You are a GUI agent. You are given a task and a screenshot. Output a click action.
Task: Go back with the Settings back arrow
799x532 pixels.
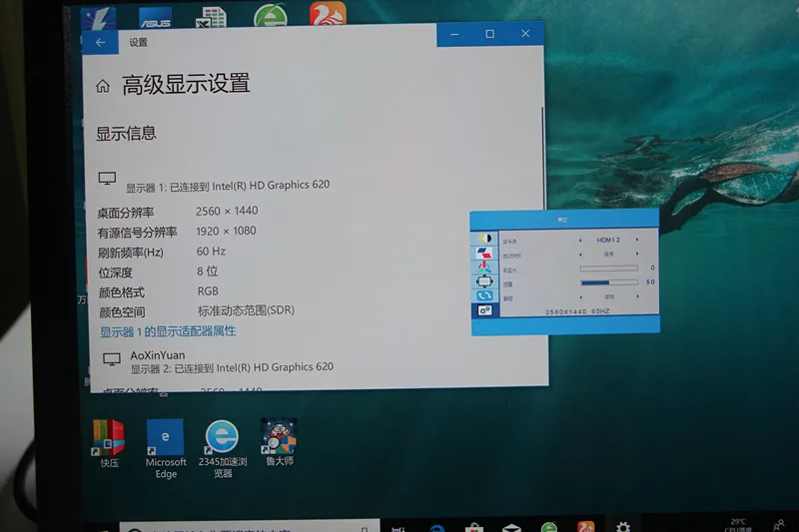(x=101, y=42)
